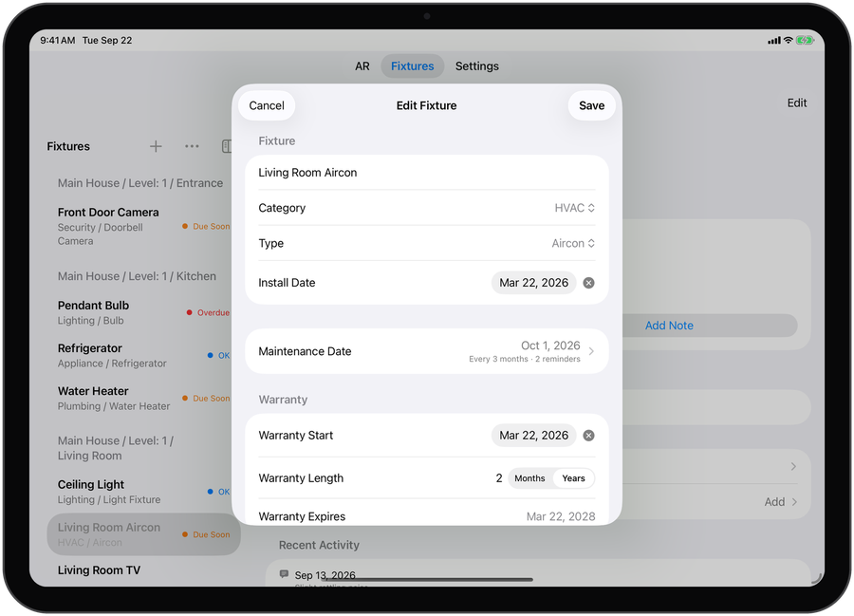Open the Add row chevron
This screenshot has height=616, width=854.
point(794,501)
